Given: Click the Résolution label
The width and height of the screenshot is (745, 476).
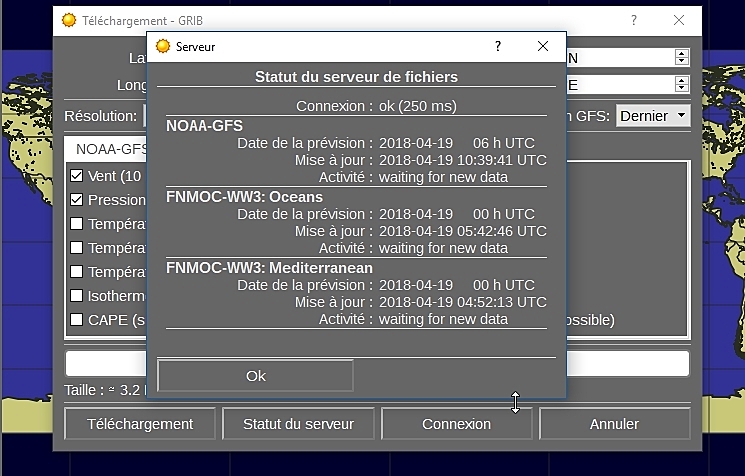Looking at the screenshot, I should pos(101,116).
